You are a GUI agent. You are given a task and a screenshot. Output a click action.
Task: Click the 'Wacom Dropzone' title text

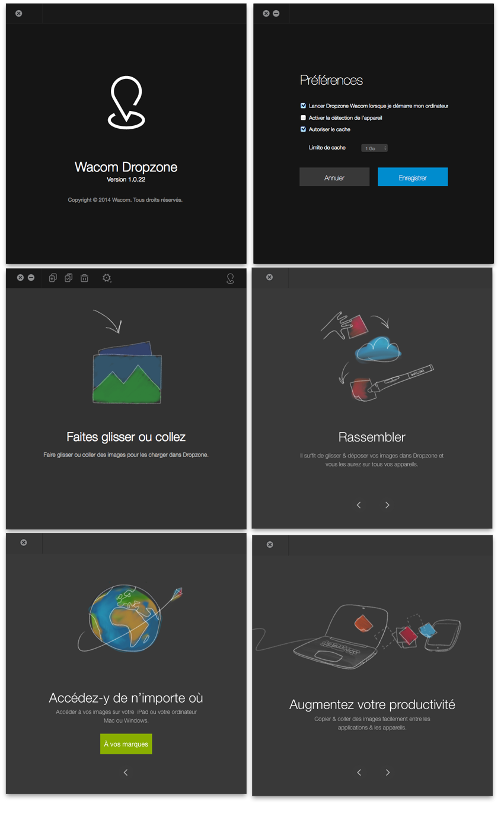(126, 167)
